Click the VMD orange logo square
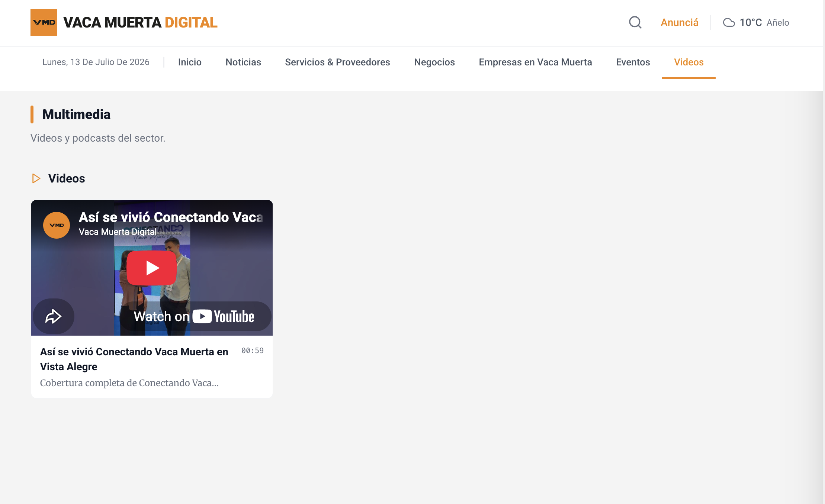 coord(44,22)
